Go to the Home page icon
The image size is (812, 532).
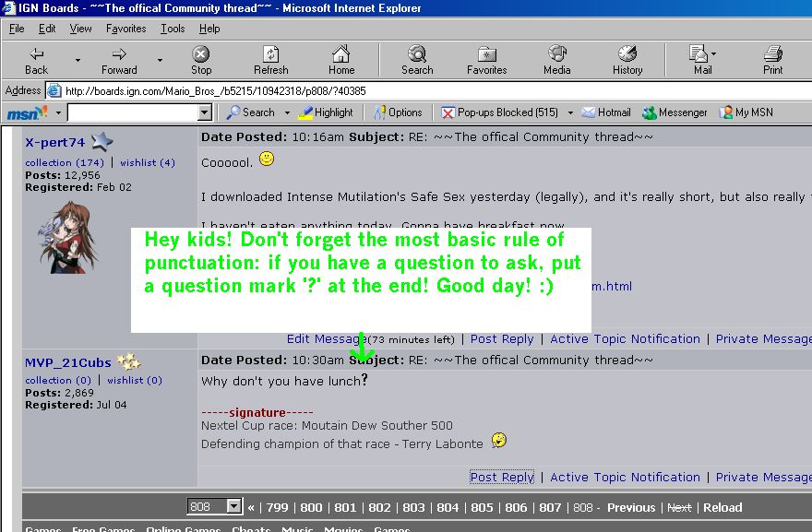coord(341,55)
